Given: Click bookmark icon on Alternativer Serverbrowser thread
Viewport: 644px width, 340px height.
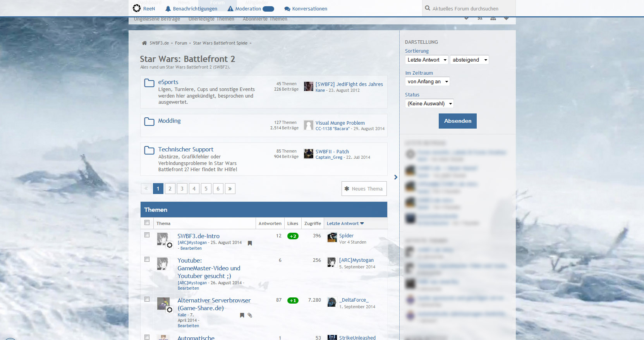Looking at the screenshot, I should tap(242, 315).
